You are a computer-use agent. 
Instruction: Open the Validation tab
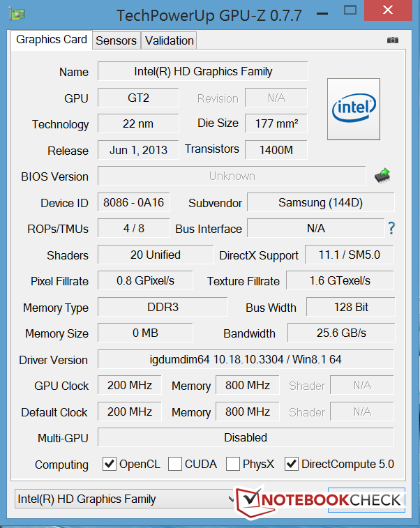pyautogui.click(x=169, y=40)
